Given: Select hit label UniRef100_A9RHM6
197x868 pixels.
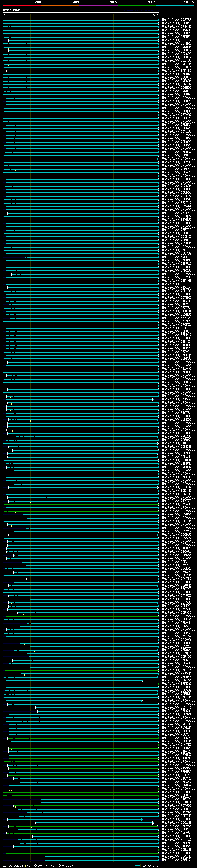Looking at the screenshot, I should pyautogui.click(x=177, y=47).
